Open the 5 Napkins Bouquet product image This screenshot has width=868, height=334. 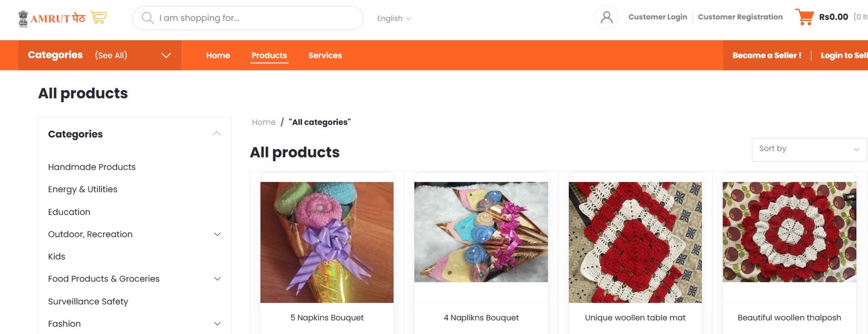point(327,242)
